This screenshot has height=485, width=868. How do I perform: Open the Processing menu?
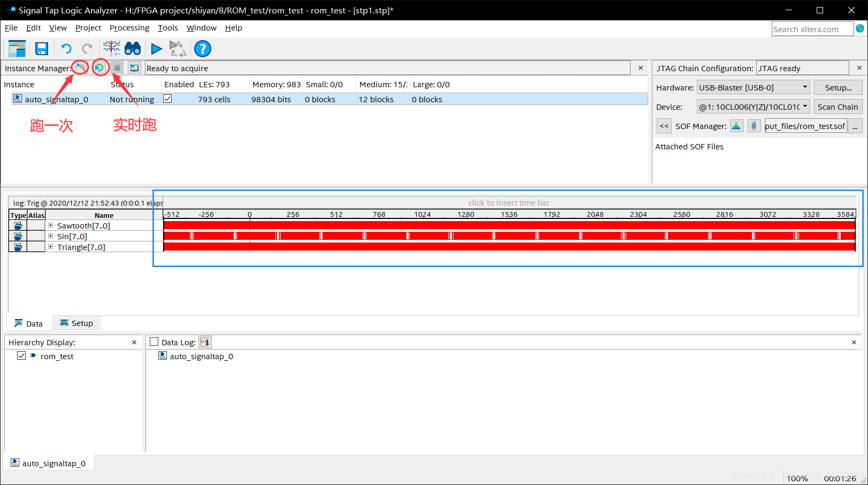129,28
